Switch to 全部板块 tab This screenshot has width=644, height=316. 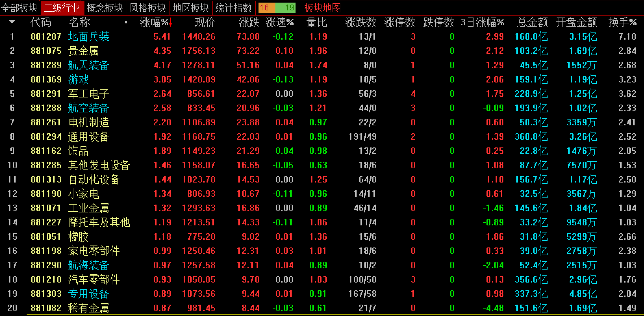coord(20,8)
